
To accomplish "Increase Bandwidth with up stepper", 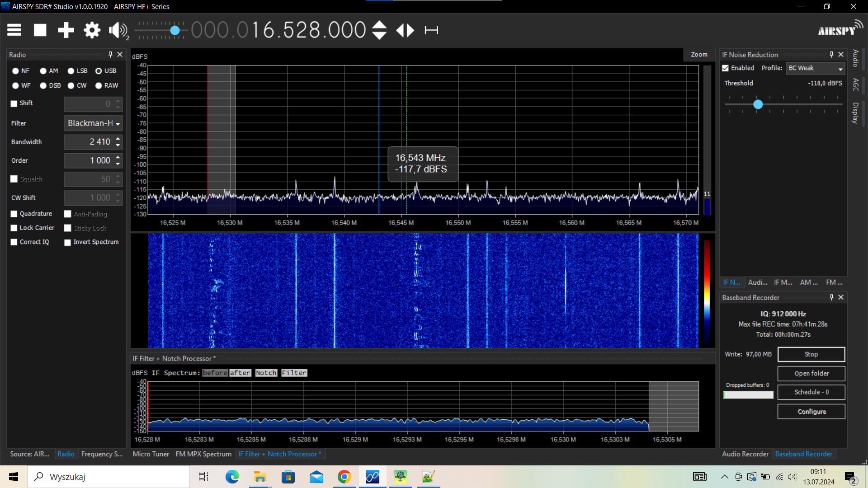I will pyautogui.click(x=118, y=138).
